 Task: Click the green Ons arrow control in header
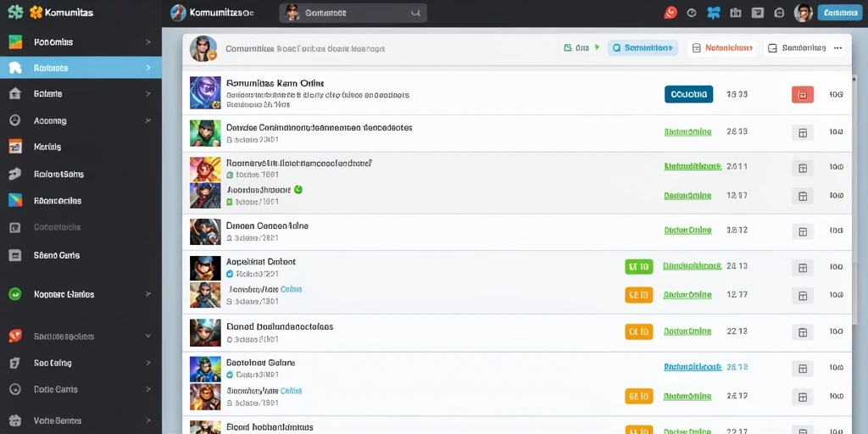coord(581,48)
